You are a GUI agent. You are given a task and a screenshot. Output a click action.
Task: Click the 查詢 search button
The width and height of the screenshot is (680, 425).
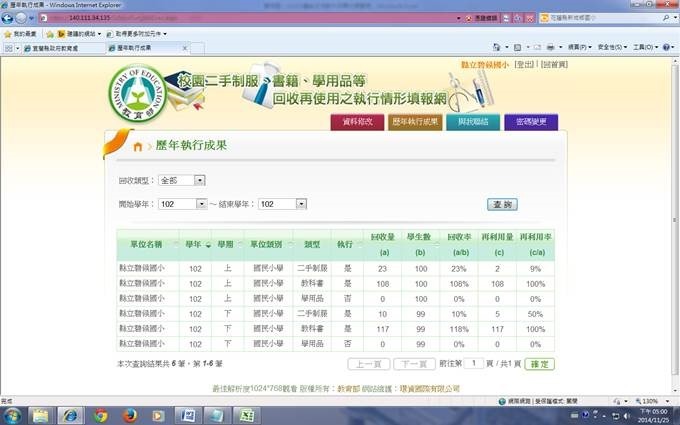(x=502, y=204)
